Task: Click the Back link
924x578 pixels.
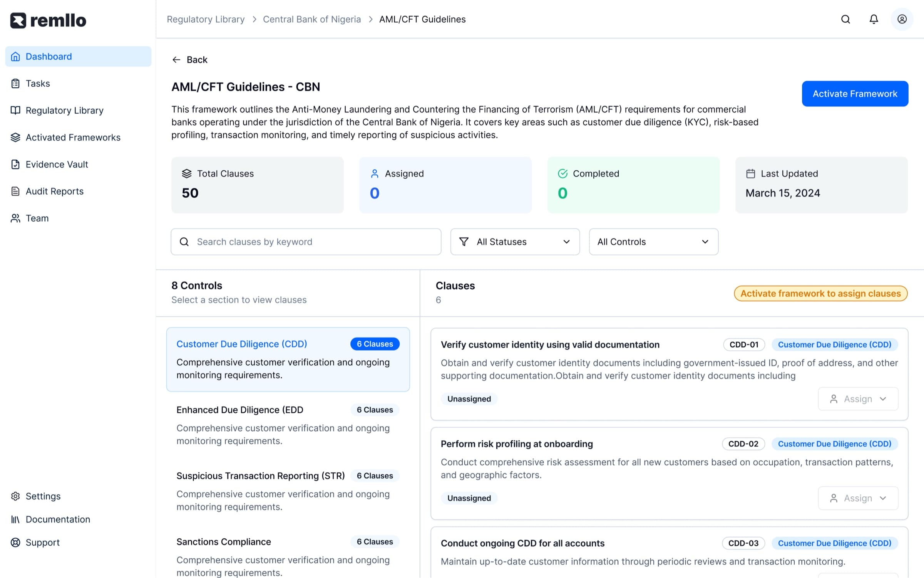Action: (190, 60)
